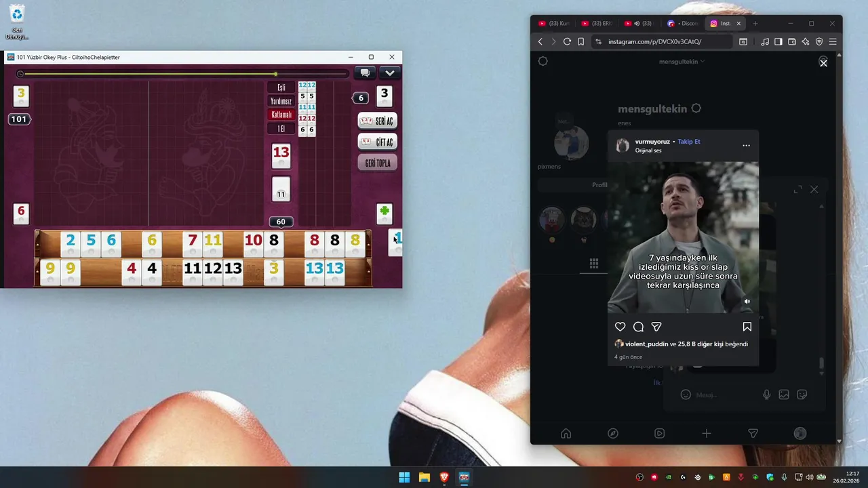Select the highlighted Katlamalı mode label

(x=281, y=115)
